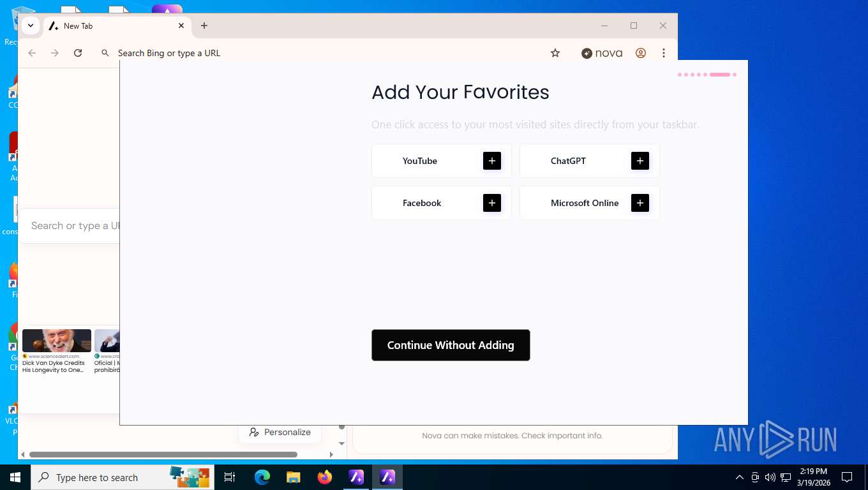Viewport: 868px width, 490px height.
Task: Go back with the back arrow
Action: pyautogui.click(x=32, y=53)
